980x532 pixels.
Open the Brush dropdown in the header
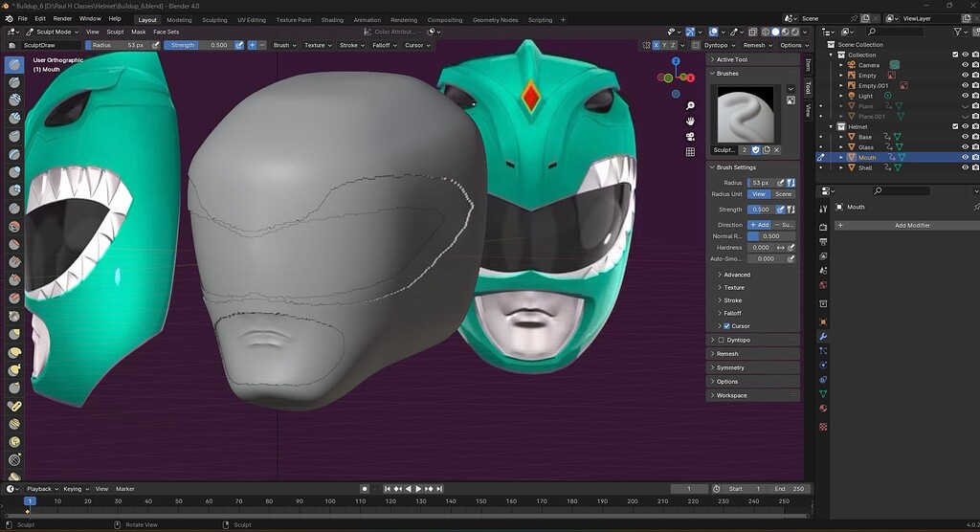(284, 45)
